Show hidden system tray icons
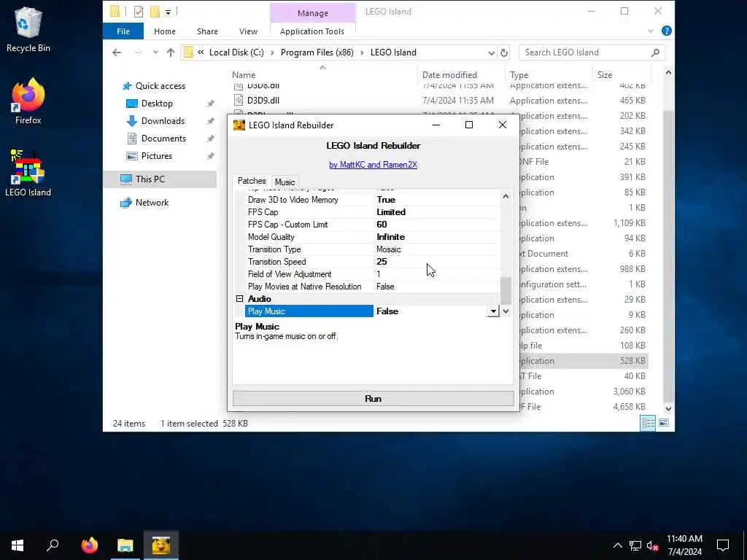747x560 pixels. click(x=617, y=545)
